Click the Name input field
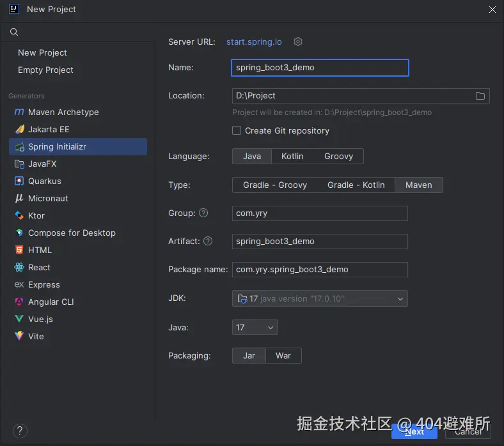The height and width of the screenshot is (446, 504). pos(320,68)
